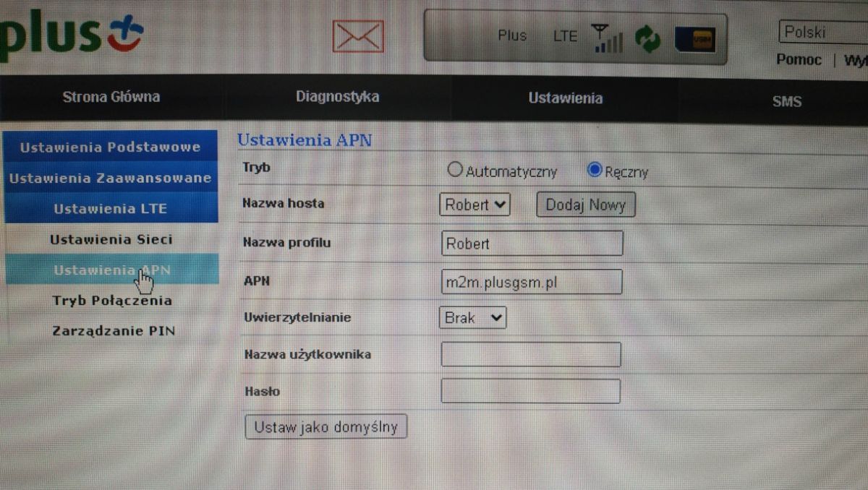This screenshot has height=490, width=868.
Task: Click the signal strength antenna icon
Action: [607, 38]
